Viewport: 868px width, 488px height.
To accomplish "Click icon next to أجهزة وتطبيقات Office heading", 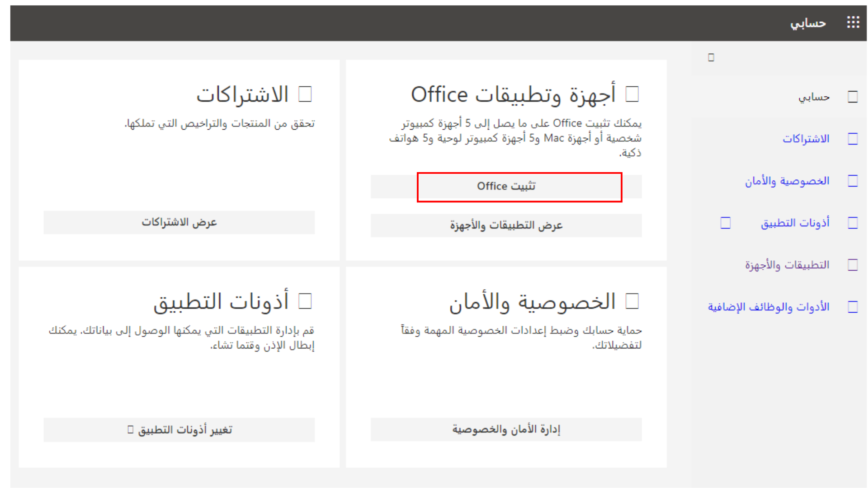I will (x=632, y=94).
